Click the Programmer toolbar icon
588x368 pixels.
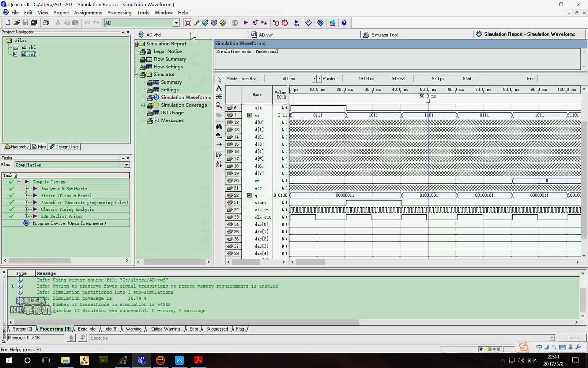coord(320,23)
